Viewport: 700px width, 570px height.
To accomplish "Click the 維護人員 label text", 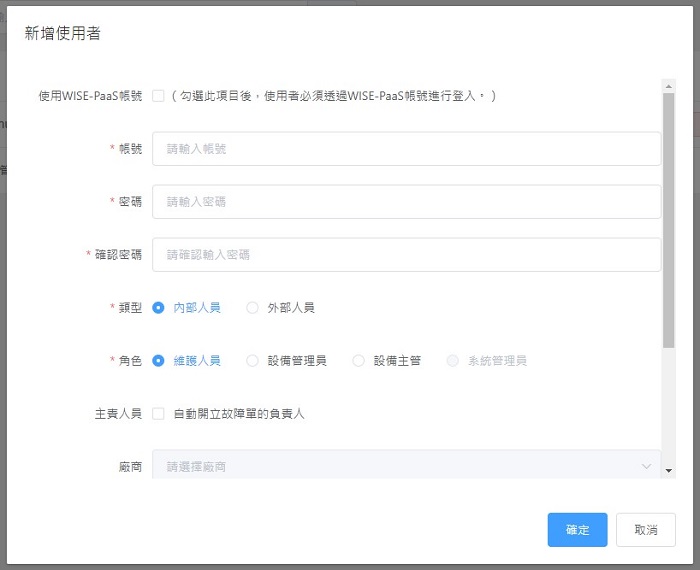I will click(197, 361).
